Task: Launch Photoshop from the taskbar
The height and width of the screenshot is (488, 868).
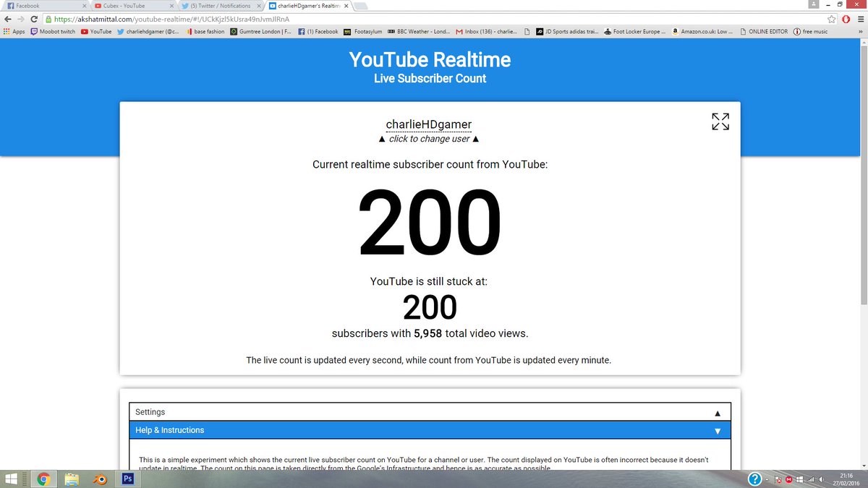Action: (127, 479)
